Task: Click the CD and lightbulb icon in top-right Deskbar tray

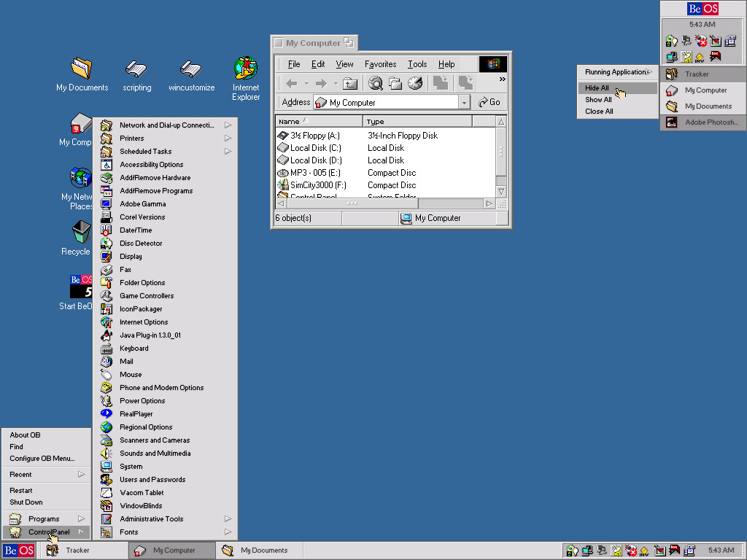Action: pyautogui.click(x=671, y=41)
